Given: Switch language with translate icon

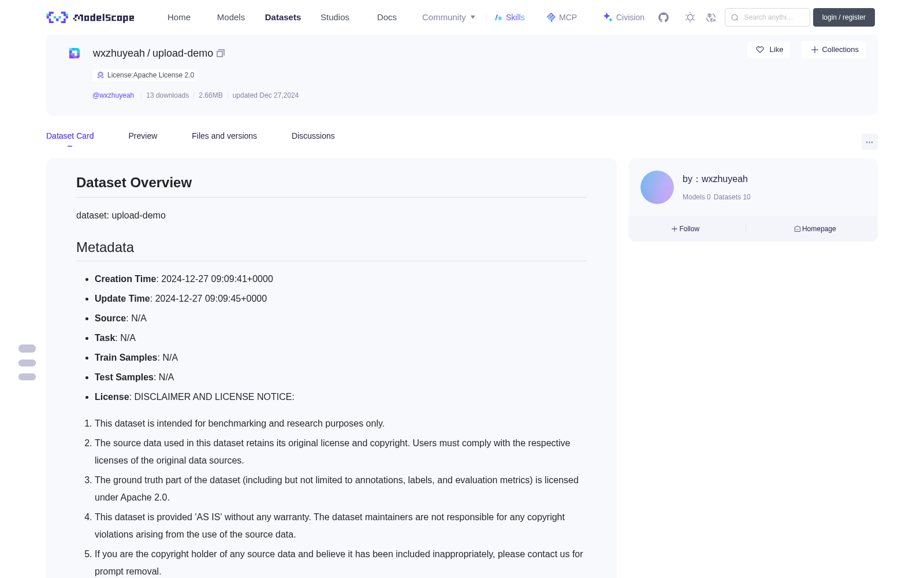Looking at the screenshot, I should (x=711, y=17).
